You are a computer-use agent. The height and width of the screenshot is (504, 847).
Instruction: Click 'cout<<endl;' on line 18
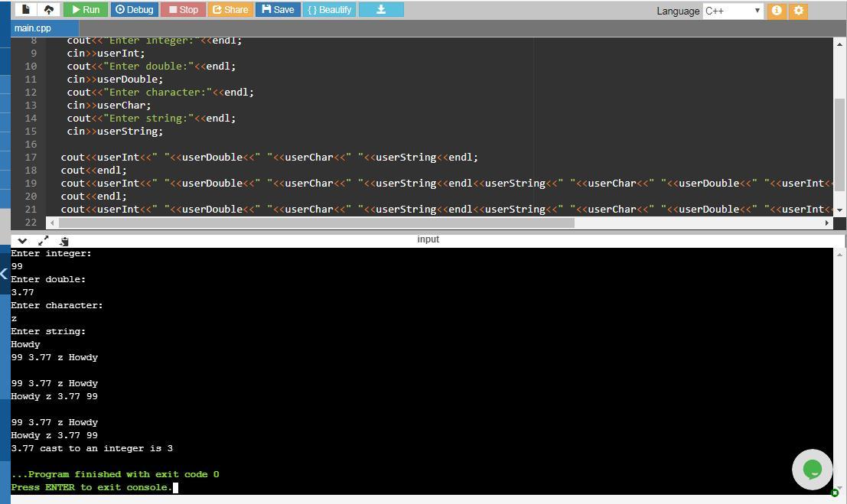click(x=93, y=170)
